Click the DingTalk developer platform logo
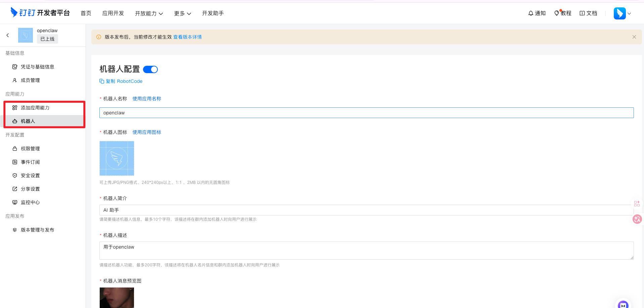This screenshot has height=308, width=644. pos(40,13)
